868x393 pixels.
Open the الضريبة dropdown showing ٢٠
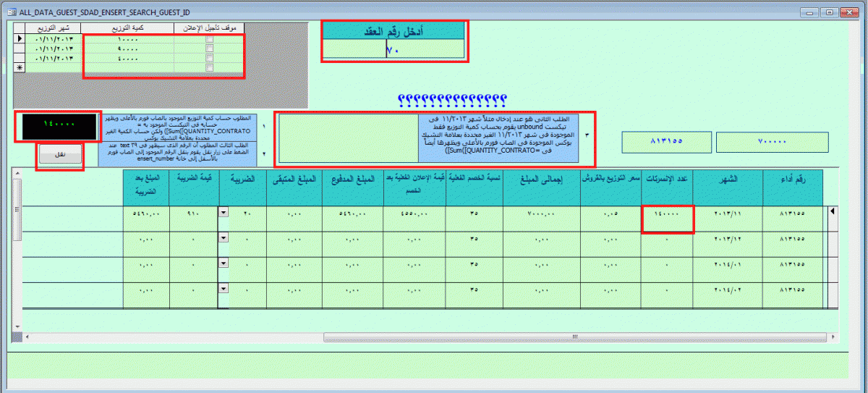223,212
